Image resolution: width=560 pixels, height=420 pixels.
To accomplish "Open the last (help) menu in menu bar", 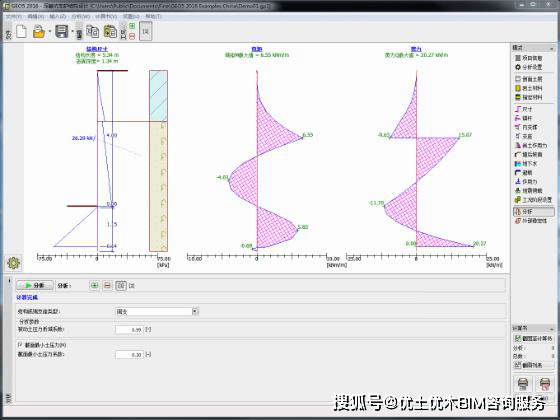I will coord(153,16).
